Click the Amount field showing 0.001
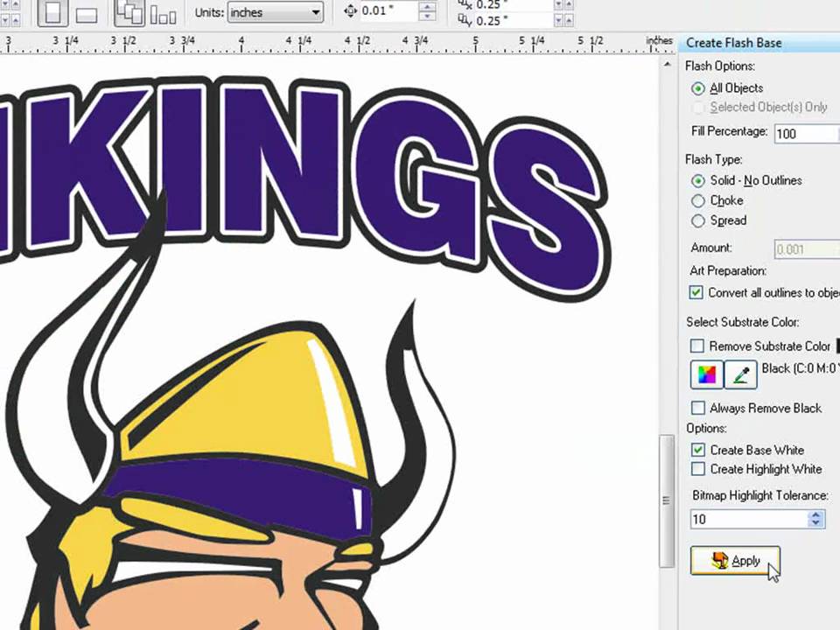Screen dimensions: 840x630 tap(807, 249)
